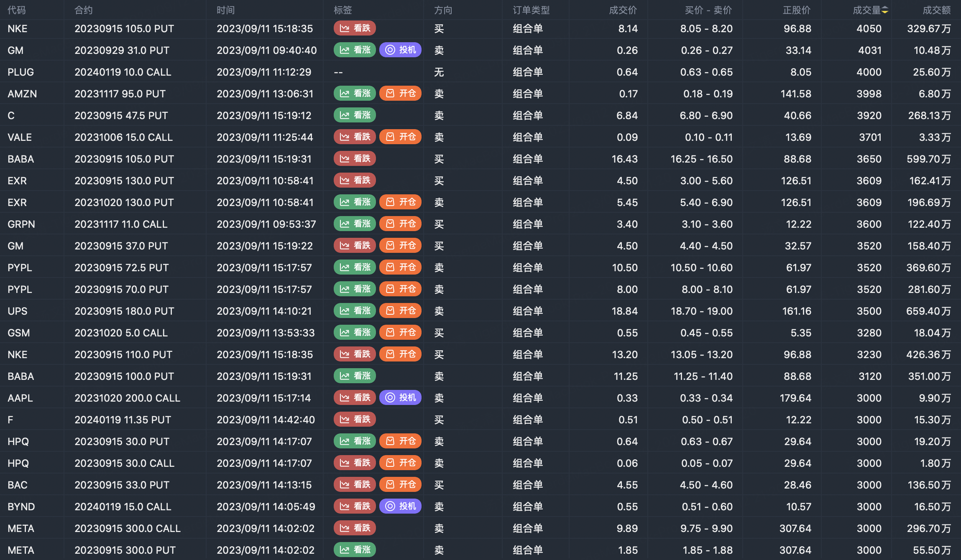Screen dimensions: 961x560
Task: Click the 成交量 sort arrow icon
Action: pos(885,10)
